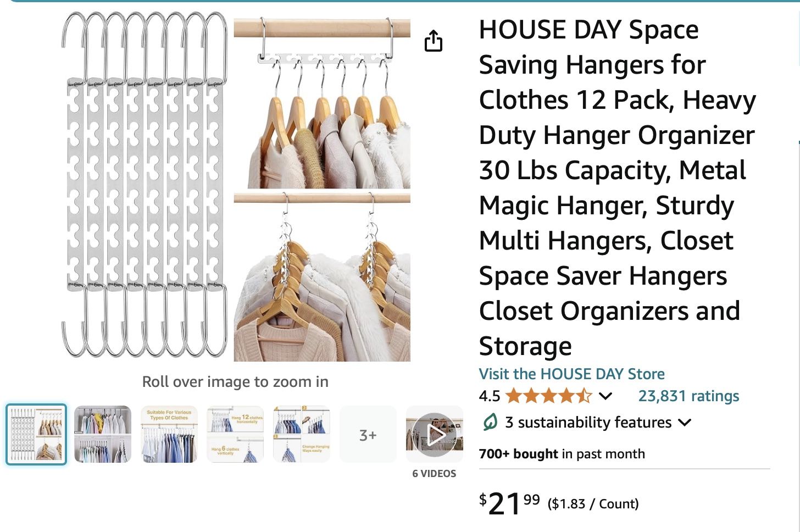Image resolution: width=800 pixels, height=532 pixels.
Task: Play the product video thumbnail
Action: point(435,435)
